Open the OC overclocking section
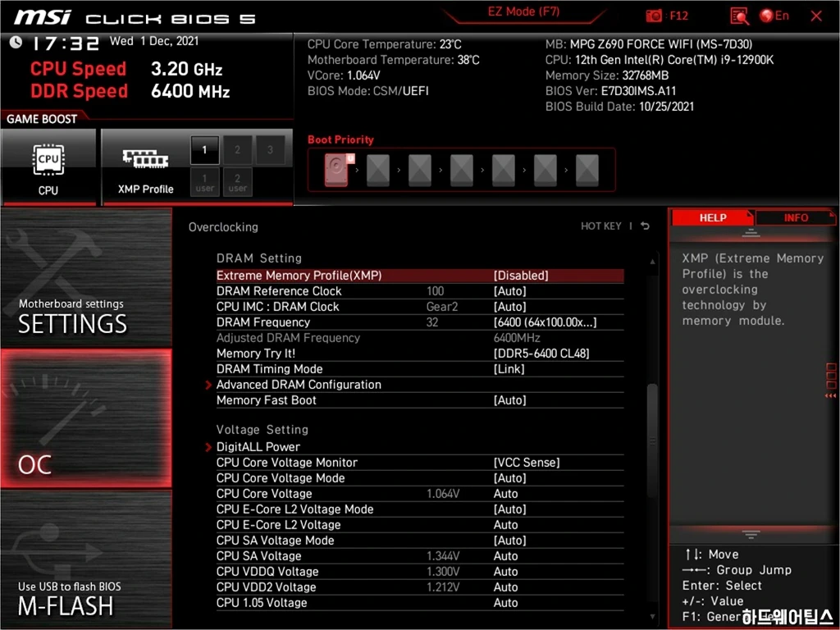 pyautogui.click(x=85, y=418)
